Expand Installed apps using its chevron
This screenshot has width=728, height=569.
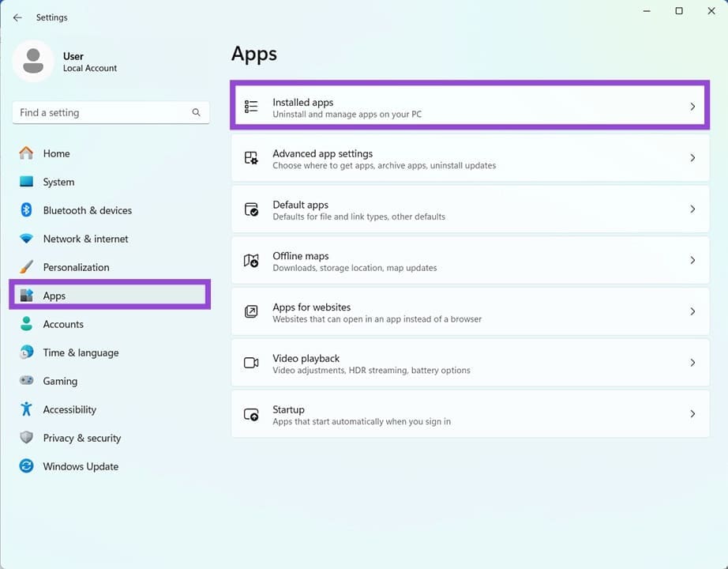pyautogui.click(x=692, y=107)
